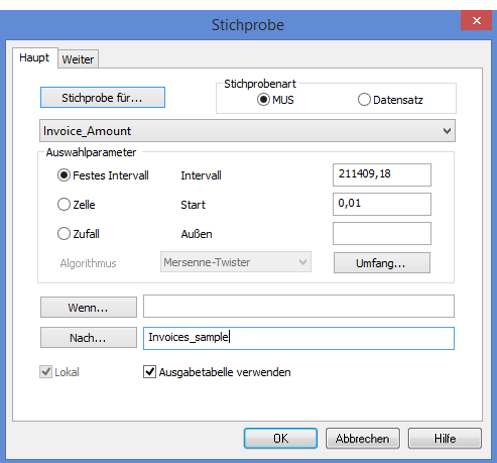Click the Stichprobe für... button
This screenshot has height=463, width=497.
(x=102, y=98)
